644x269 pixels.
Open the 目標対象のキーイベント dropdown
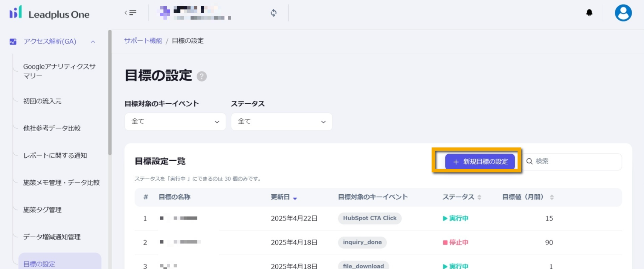175,121
